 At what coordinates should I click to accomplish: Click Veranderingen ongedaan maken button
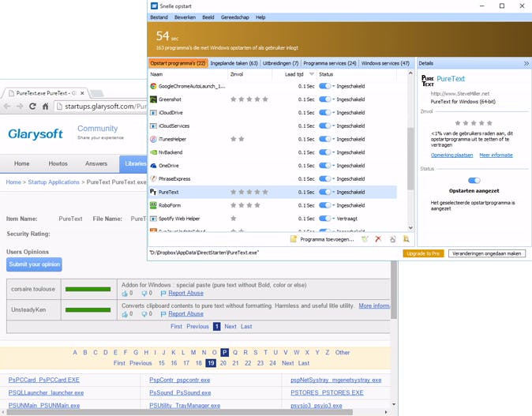click(x=486, y=253)
